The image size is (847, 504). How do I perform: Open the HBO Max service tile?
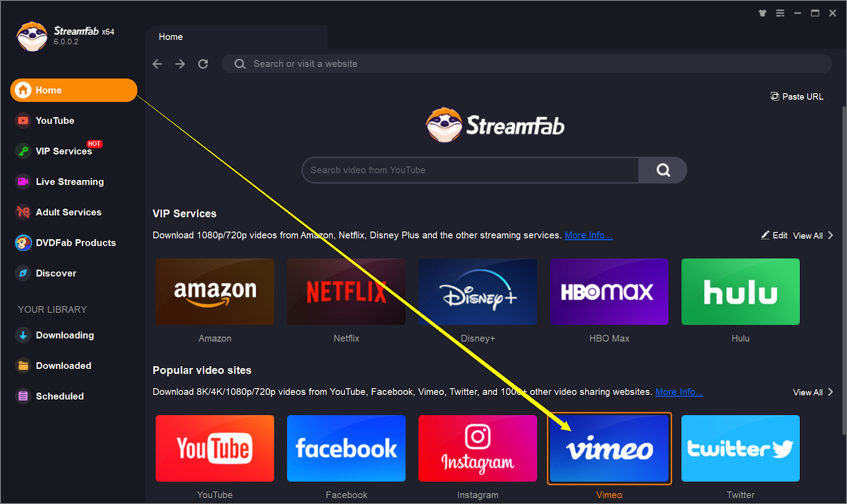pyautogui.click(x=609, y=292)
